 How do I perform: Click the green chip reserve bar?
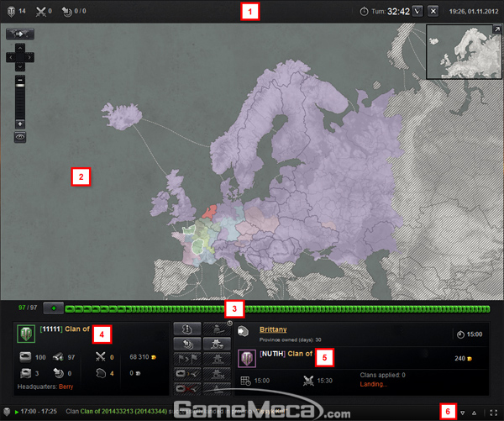pos(277,309)
